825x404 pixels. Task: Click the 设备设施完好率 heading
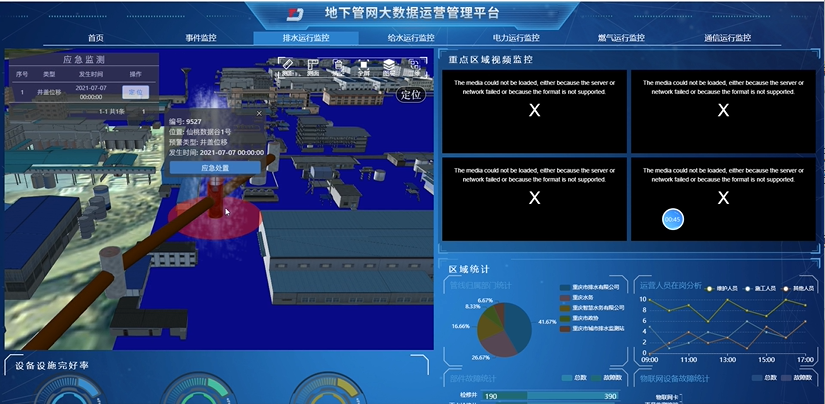pyautogui.click(x=52, y=366)
